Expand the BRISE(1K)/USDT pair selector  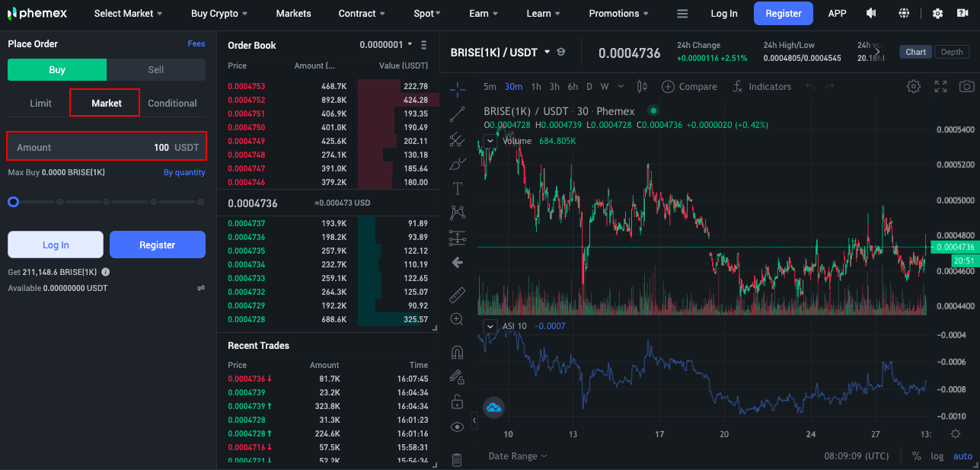(500, 53)
